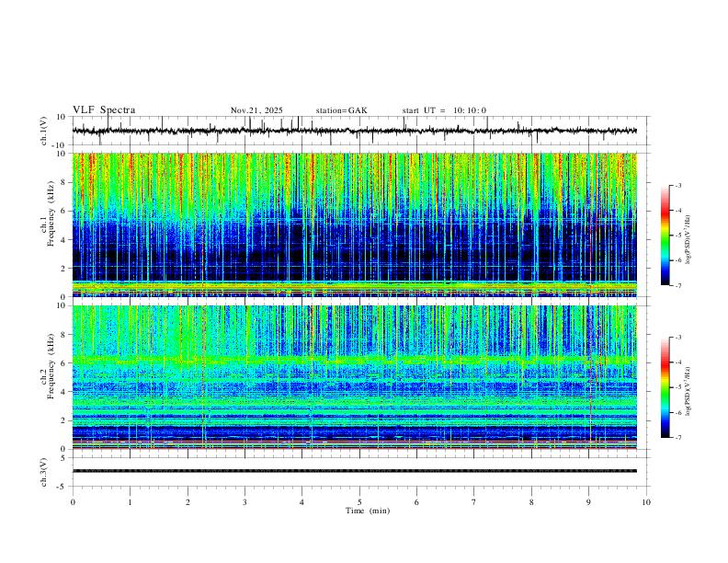Image resolution: width=728 pixels, height=563 pixels.
Task: Click the 'ch.1(V)' waveform axis label
Action: point(44,131)
